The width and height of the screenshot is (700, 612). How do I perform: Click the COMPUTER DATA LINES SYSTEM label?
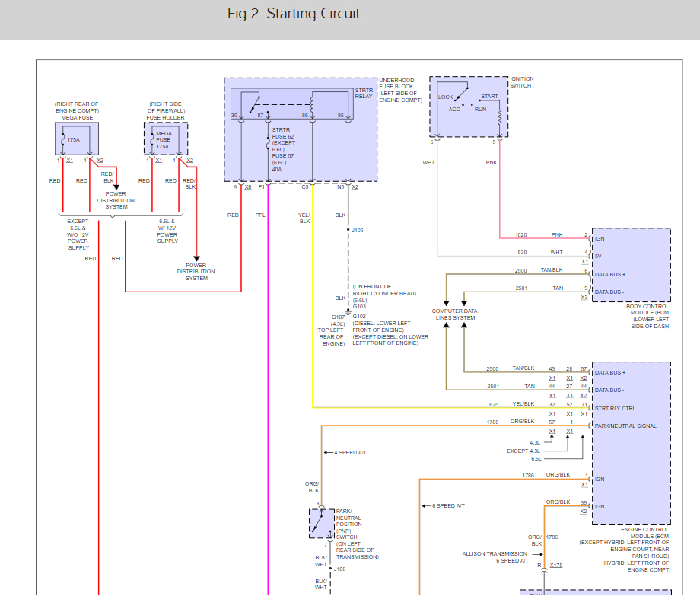453,314
